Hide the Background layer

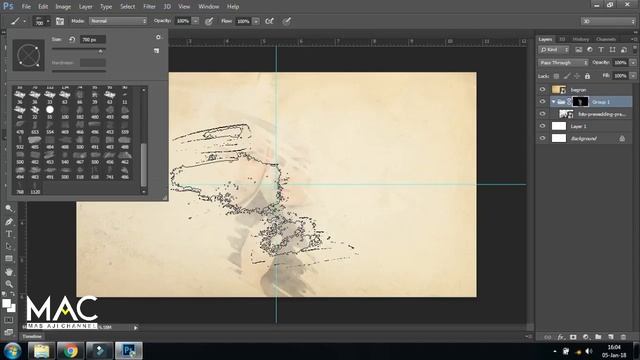tap(542, 139)
